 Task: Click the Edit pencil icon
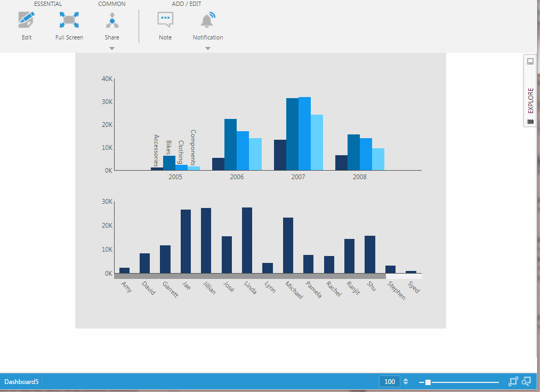pos(27,20)
